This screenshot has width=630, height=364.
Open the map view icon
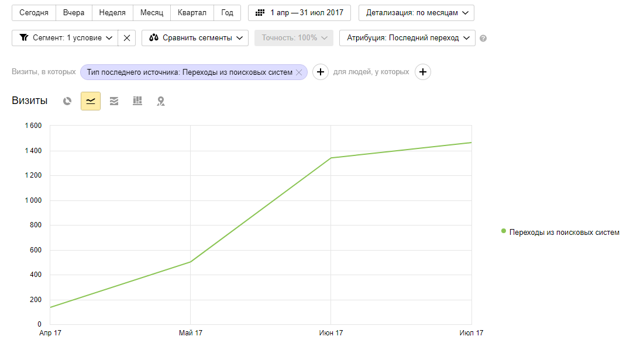click(x=161, y=101)
